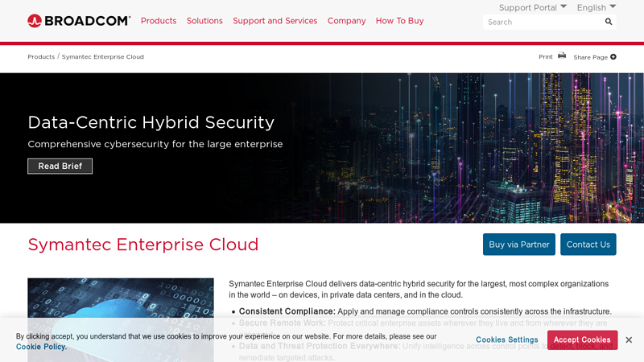The width and height of the screenshot is (644, 362).
Task: Open Cookies Settings
Action: tap(507, 339)
